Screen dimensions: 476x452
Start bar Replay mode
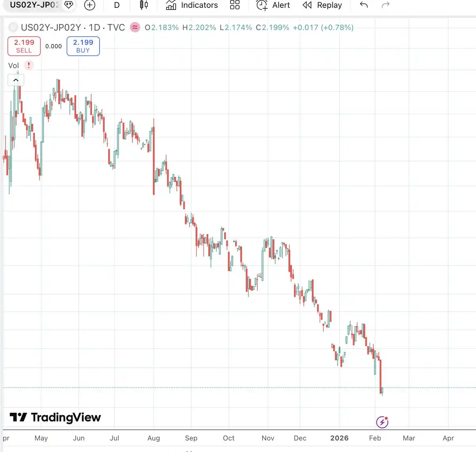[322, 5]
